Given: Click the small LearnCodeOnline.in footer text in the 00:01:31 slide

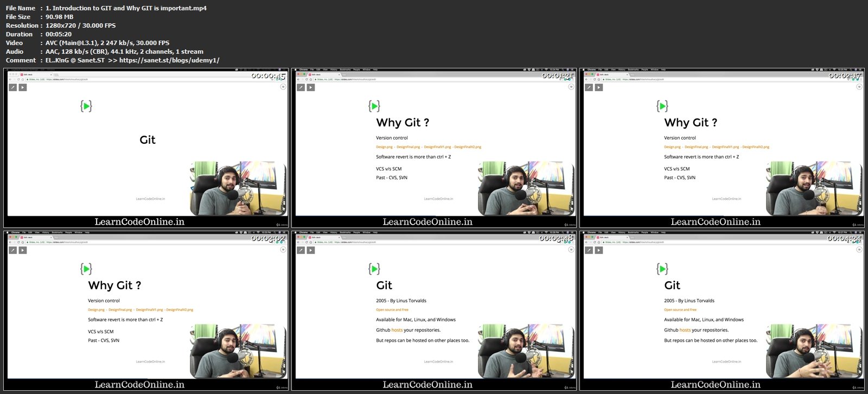Looking at the screenshot, I should point(438,199).
